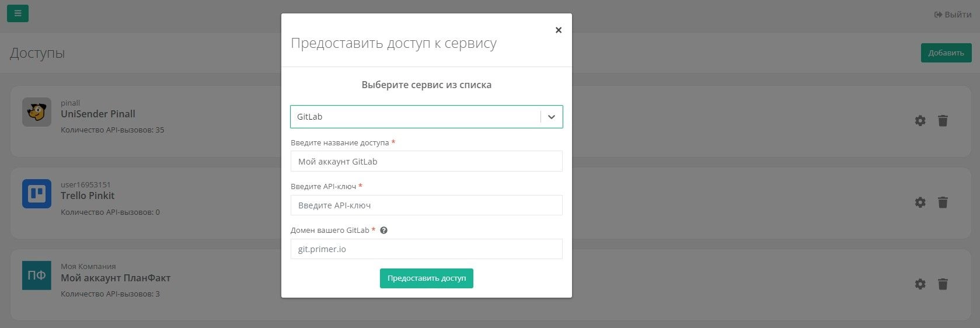Viewport: 980px width, 328px height.
Task: Open settings gear for UniSender Pinall
Action: (x=920, y=121)
